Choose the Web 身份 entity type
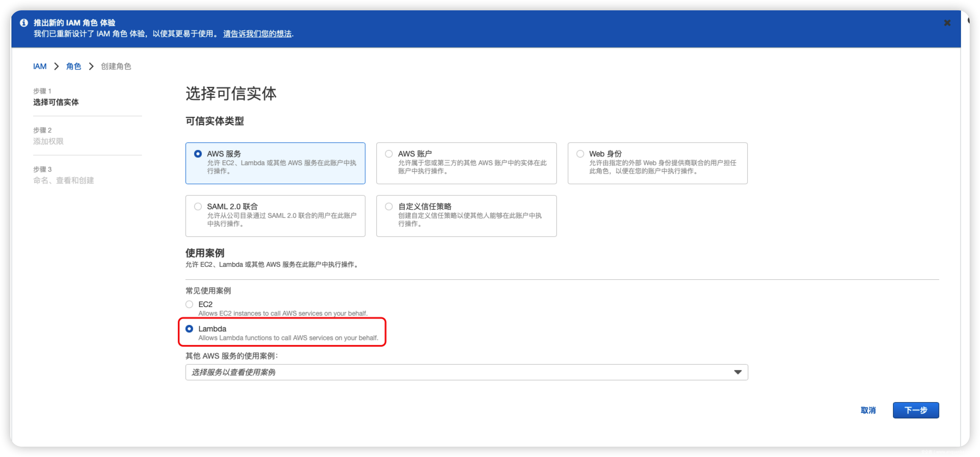 pyautogui.click(x=580, y=154)
